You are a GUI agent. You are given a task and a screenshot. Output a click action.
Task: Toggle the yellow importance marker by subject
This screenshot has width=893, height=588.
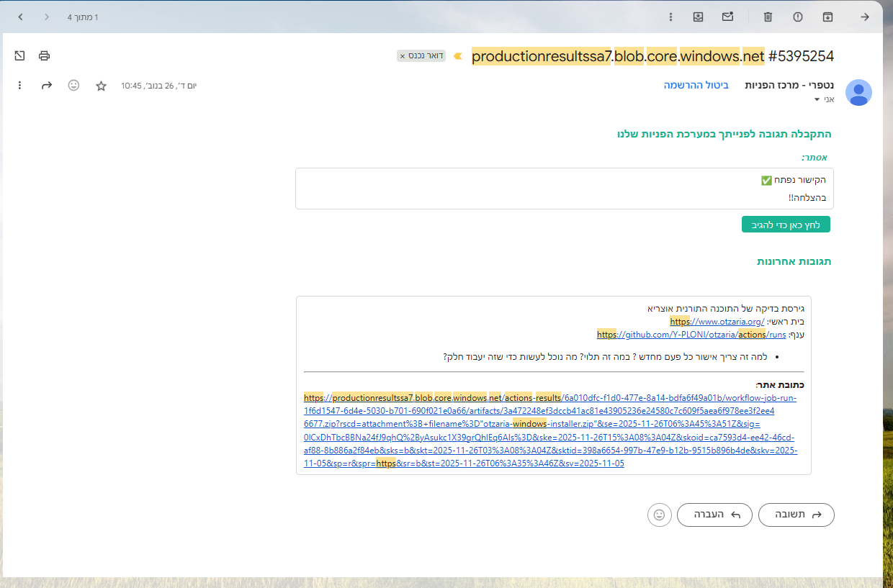point(457,55)
